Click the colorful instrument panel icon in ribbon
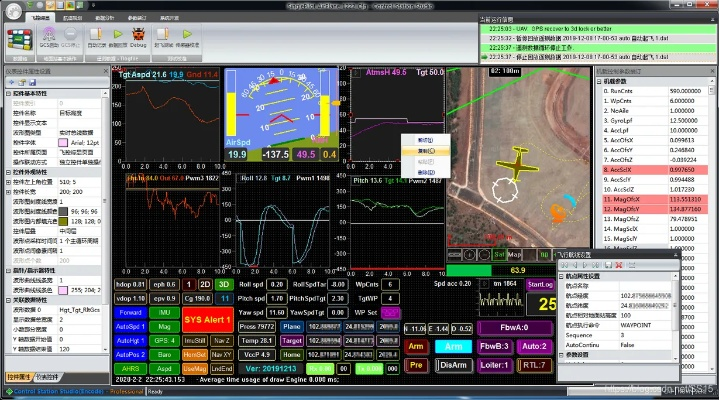719x400 pixels. coord(18,38)
